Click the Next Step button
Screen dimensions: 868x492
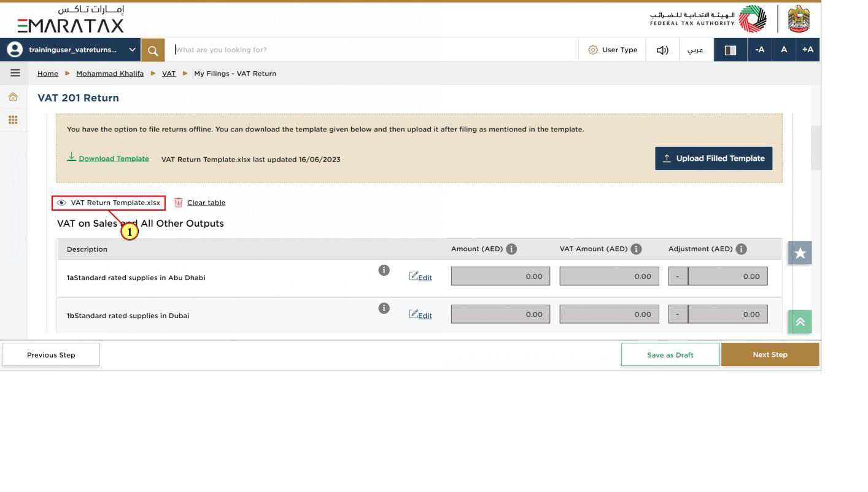pos(770,354)
